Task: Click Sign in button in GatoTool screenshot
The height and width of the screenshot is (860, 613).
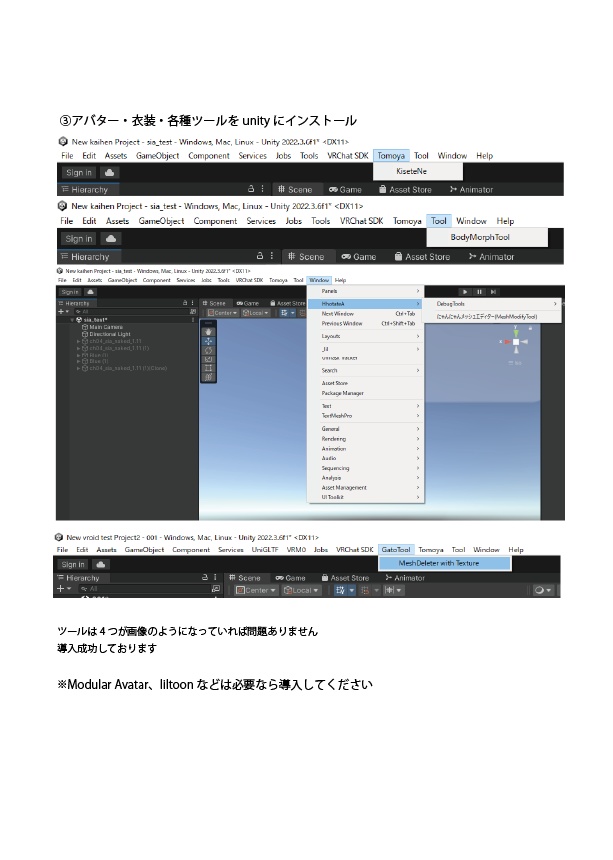Action: pos(73,564)
